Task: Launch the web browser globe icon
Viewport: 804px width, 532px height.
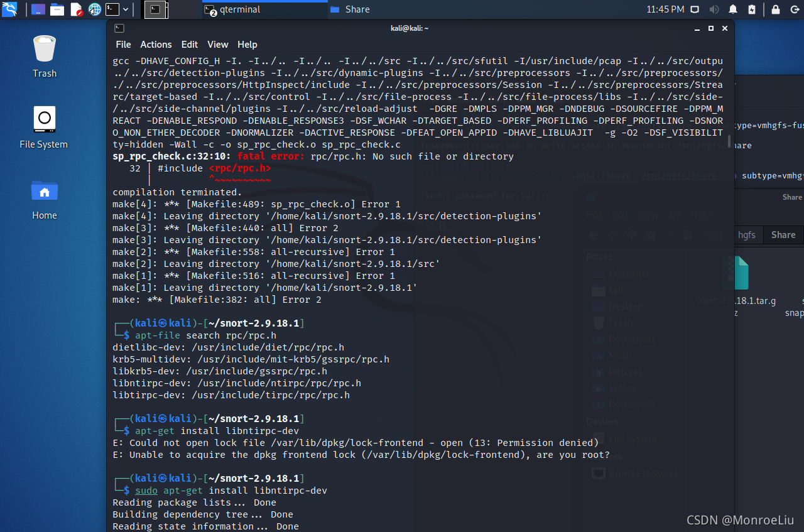Action: coord(95,9)
